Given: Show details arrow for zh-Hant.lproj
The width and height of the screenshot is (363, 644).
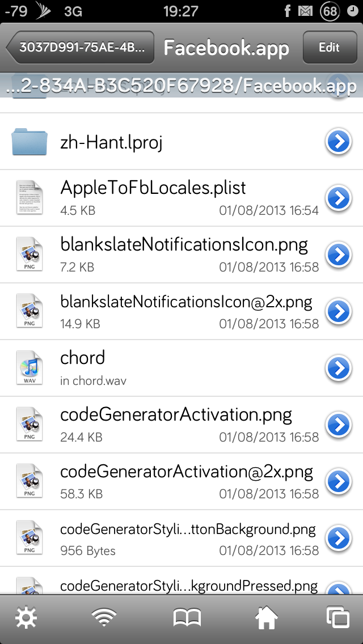Looking at the screenshot, I should pyautogui.click(x=339, y=141).
